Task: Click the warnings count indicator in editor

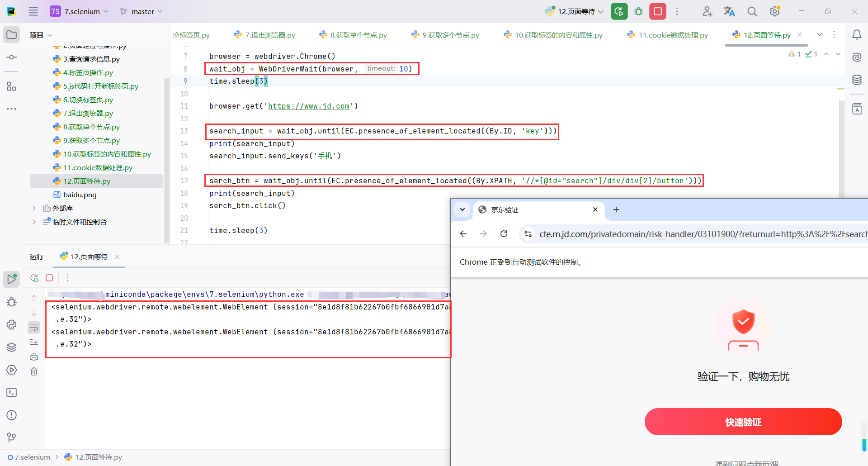Action: [x=795, y=54]
